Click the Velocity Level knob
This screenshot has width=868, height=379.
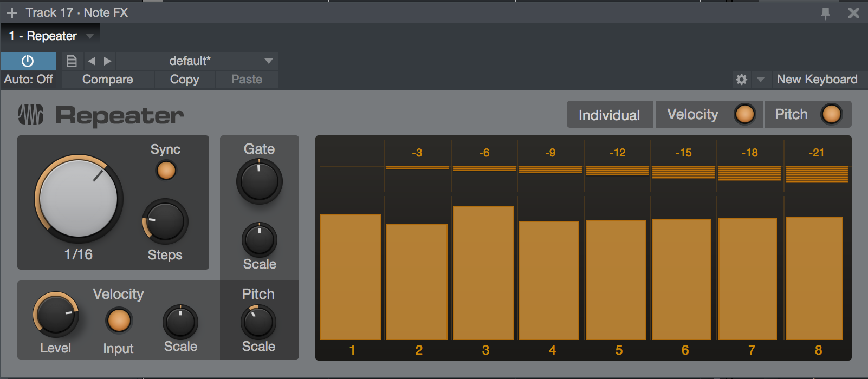click(x=56, y=315)
